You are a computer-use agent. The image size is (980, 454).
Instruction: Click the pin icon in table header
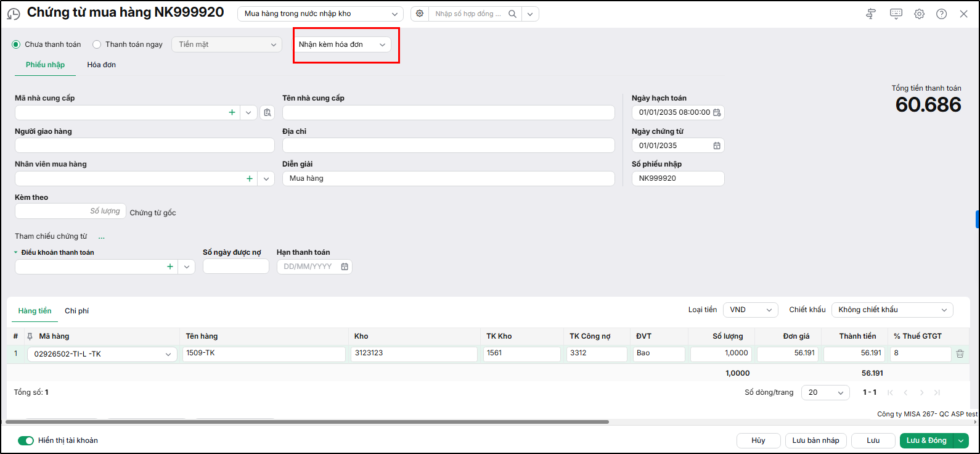tap(30, 336)
